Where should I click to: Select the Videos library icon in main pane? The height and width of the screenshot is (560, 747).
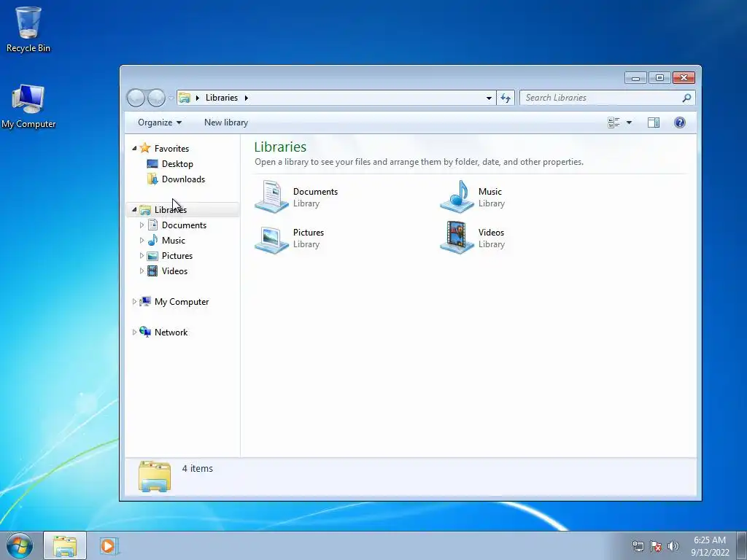(x=457, y=238)
